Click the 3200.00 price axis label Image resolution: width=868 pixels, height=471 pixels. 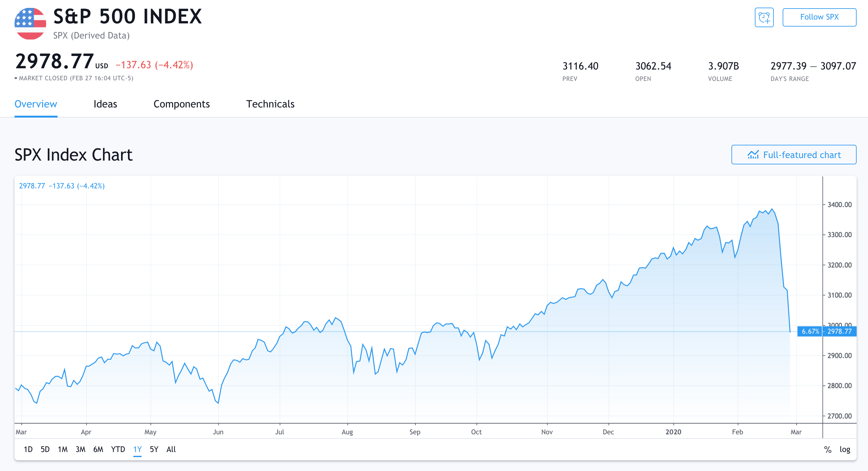pyautogui.click(x=839, y=265)
